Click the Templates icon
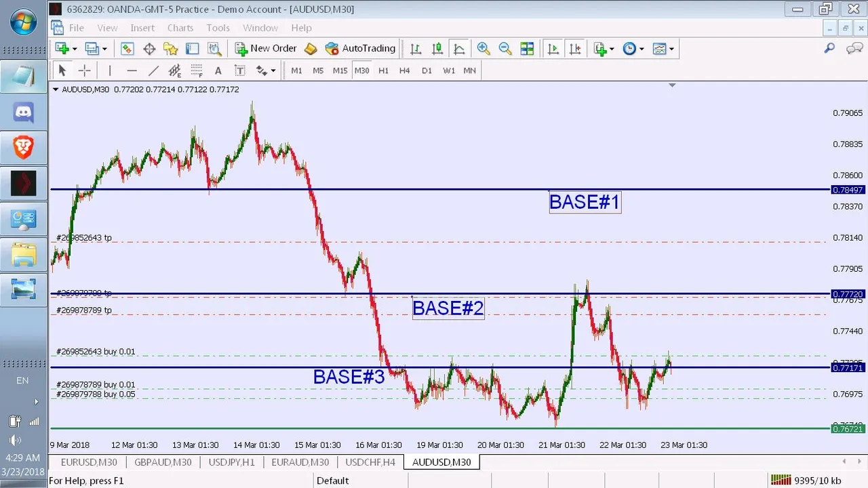This screenshot has width=868, height=488. click(659, 48)
